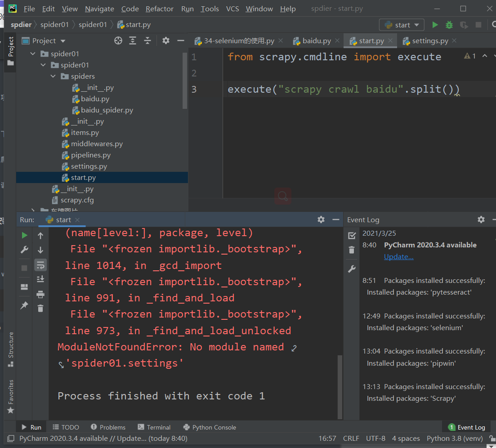Change the UTF-8 file encoding in the status bar

(375, 439)
